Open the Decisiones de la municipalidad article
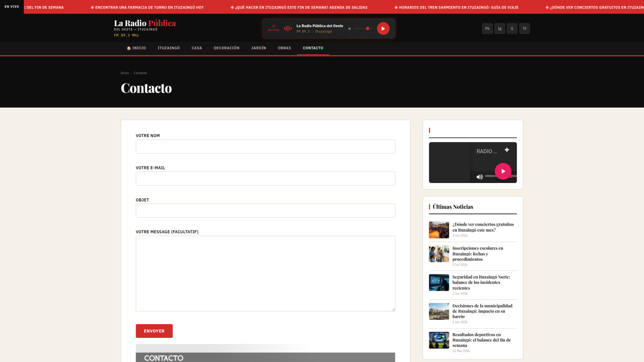 click(482, 311)
